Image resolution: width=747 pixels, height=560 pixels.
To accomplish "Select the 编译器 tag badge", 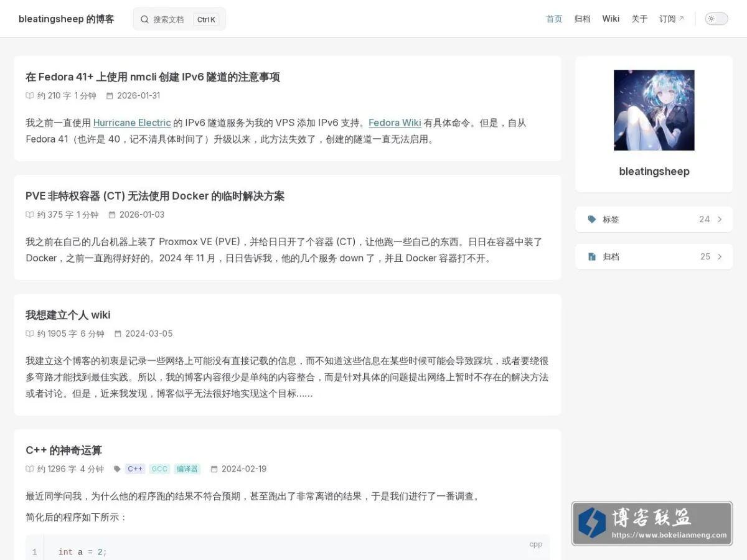I will click(187, 469).
